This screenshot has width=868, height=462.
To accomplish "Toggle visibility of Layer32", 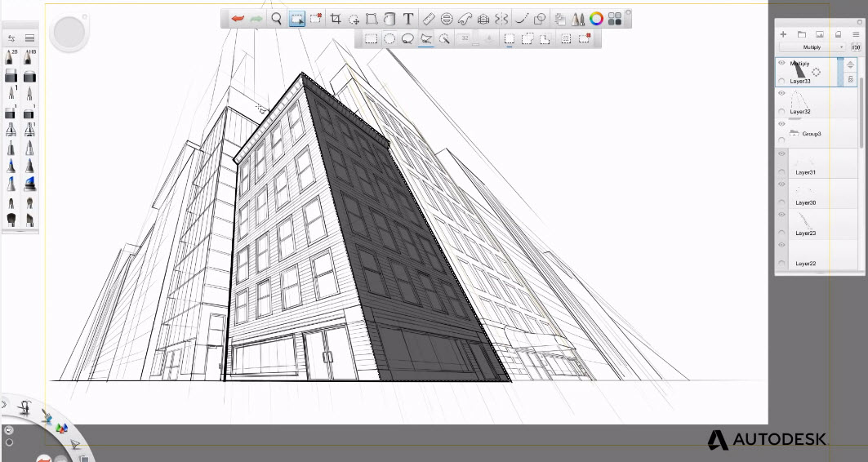I will (781, 93).
